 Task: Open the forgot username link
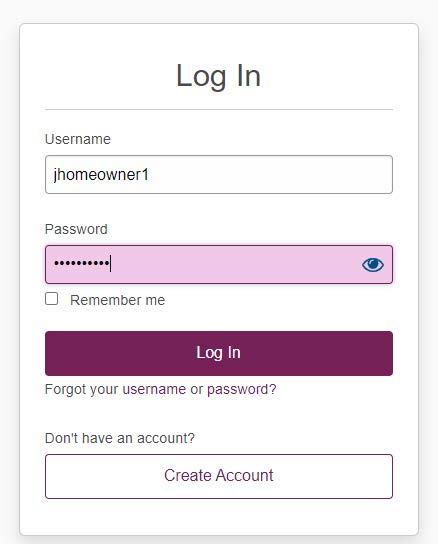click(x=154, y=389)
